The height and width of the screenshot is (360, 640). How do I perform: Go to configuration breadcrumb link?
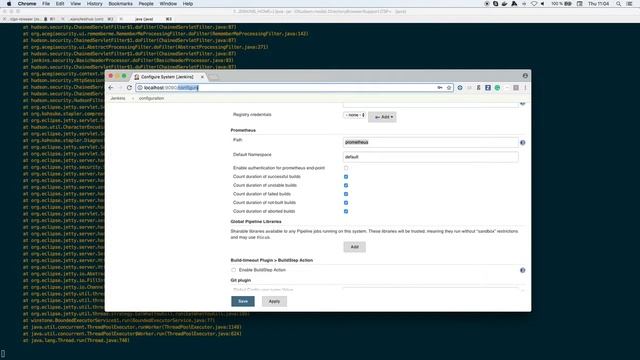151,98
